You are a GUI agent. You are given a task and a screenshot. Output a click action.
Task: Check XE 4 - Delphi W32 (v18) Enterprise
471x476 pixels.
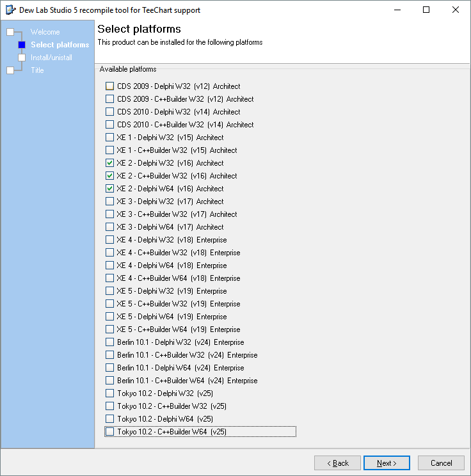pos(109,240)
